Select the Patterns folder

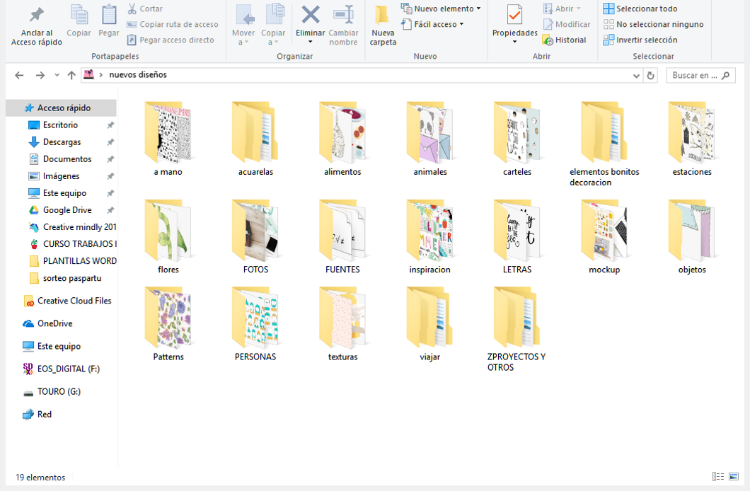(168, 324)
